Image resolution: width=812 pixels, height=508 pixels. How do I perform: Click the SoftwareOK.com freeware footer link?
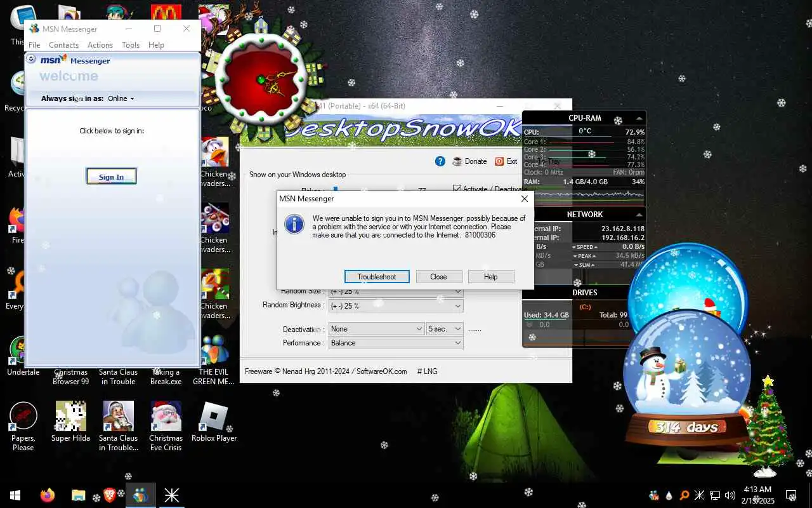coord(326,371)
